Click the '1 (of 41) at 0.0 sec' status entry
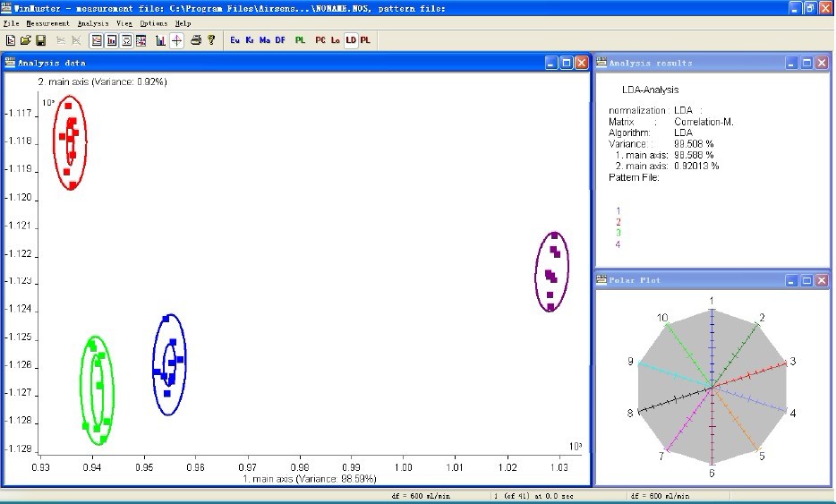The image size is (836, 504). pos(533,496)
